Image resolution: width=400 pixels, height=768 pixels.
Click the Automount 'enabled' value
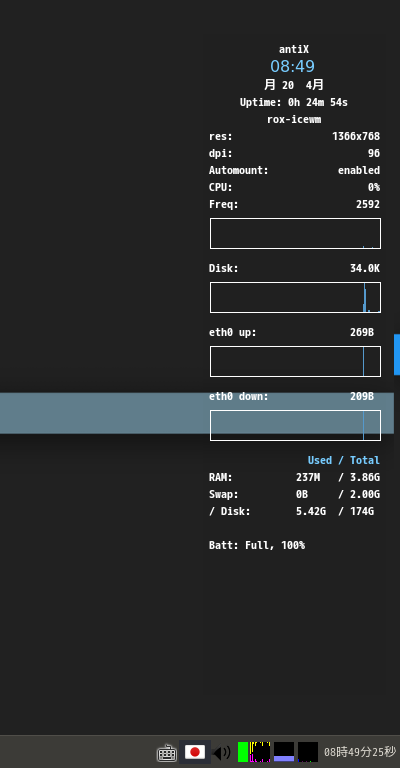click(359, 170)
